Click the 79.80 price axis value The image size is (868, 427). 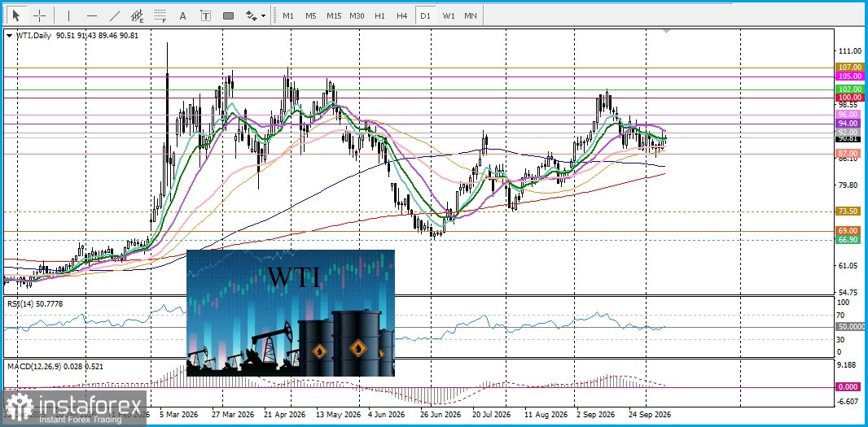850,185
